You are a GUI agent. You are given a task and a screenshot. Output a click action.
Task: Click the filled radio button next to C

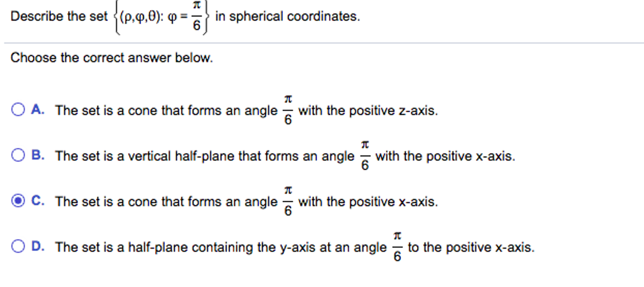[18, 201]
